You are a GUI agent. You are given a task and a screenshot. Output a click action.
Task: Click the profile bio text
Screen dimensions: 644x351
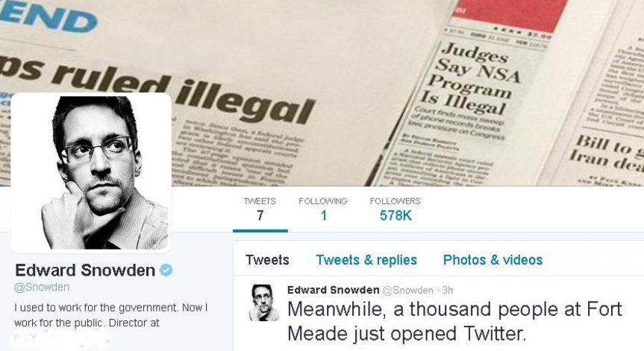click(x=111, y=315)
